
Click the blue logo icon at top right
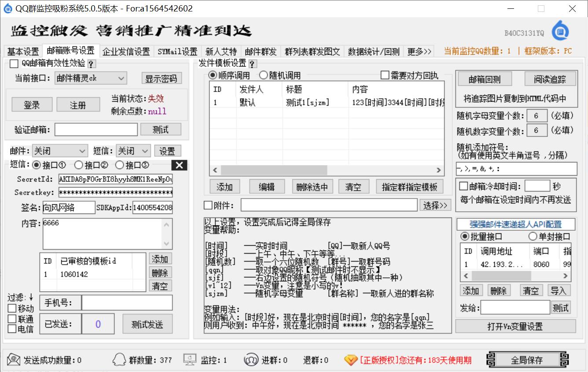[560, 31]
